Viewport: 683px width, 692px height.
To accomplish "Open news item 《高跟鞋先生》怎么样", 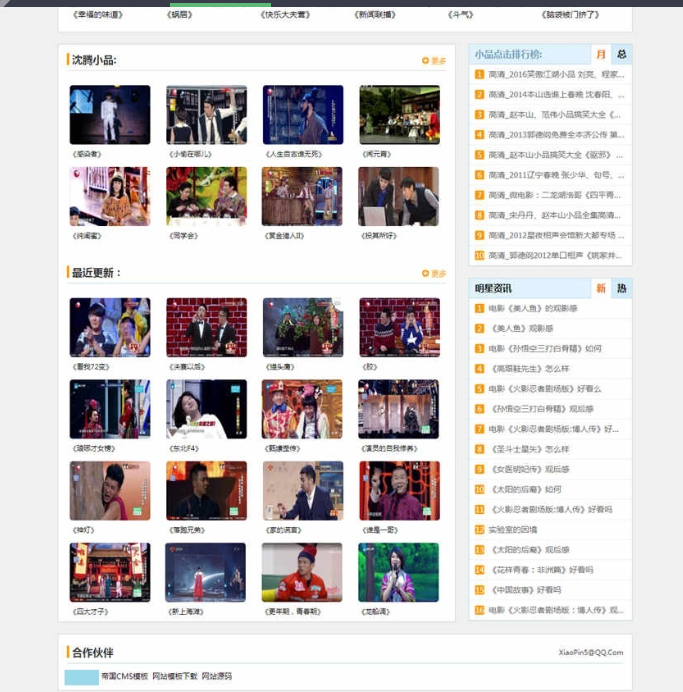I will click(x=529, y=369).
